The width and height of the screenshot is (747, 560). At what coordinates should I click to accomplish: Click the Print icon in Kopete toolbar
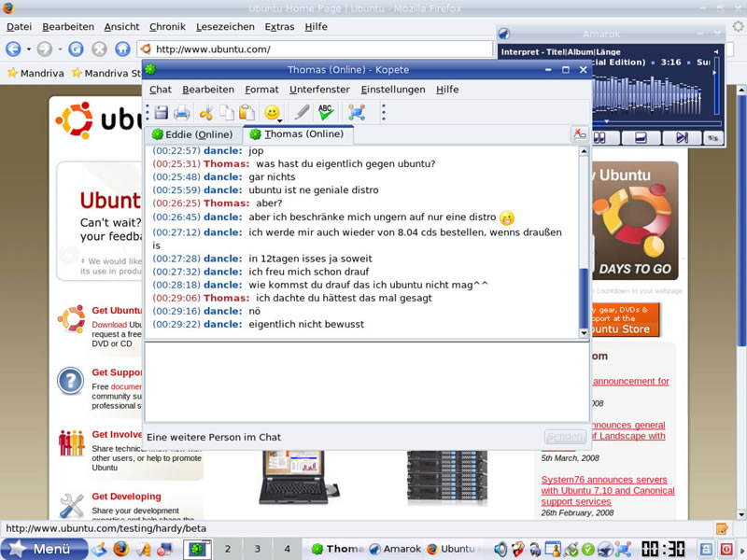tap(181, 113)
